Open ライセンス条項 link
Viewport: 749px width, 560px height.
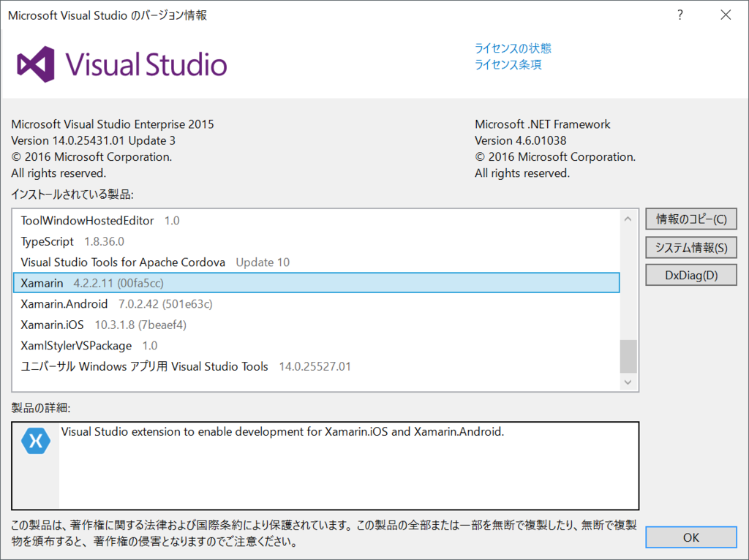[x=508, y=64]
